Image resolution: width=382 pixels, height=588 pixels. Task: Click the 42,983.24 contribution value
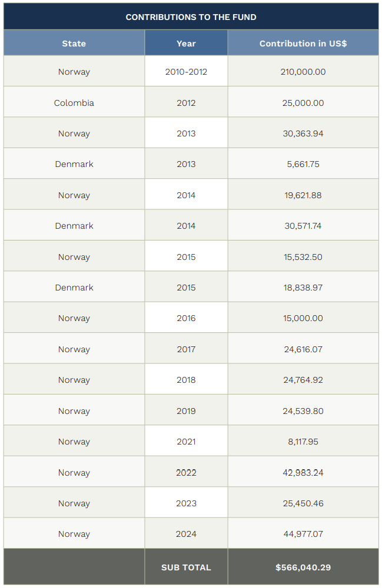tap(303, 473)
